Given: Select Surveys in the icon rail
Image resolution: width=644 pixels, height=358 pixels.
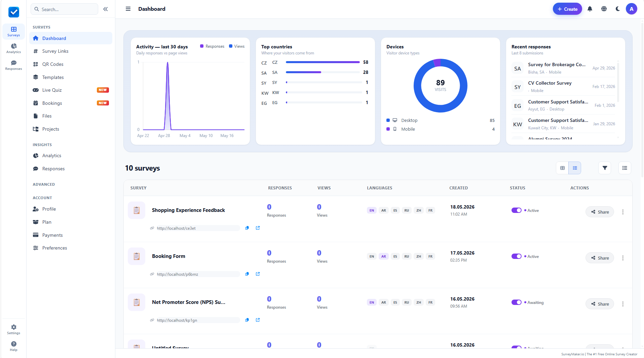Looking at the screenshot, I should (14, 32).
